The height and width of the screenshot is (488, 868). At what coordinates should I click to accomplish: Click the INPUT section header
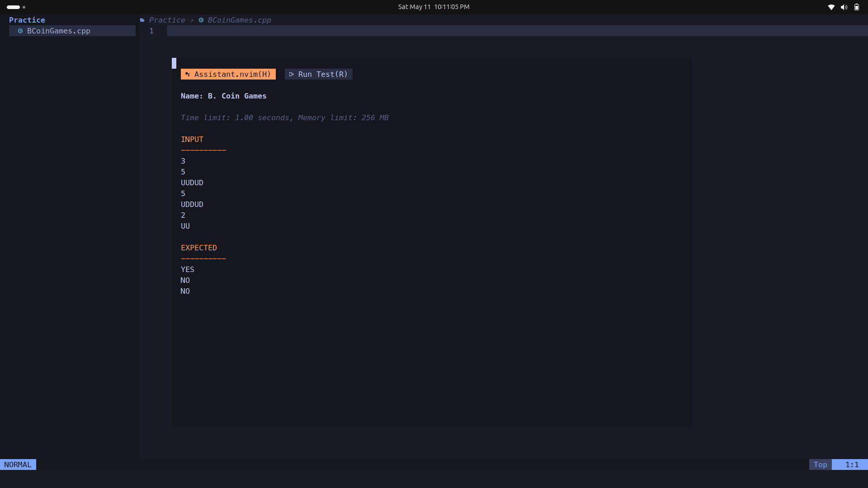coord(192,139)
